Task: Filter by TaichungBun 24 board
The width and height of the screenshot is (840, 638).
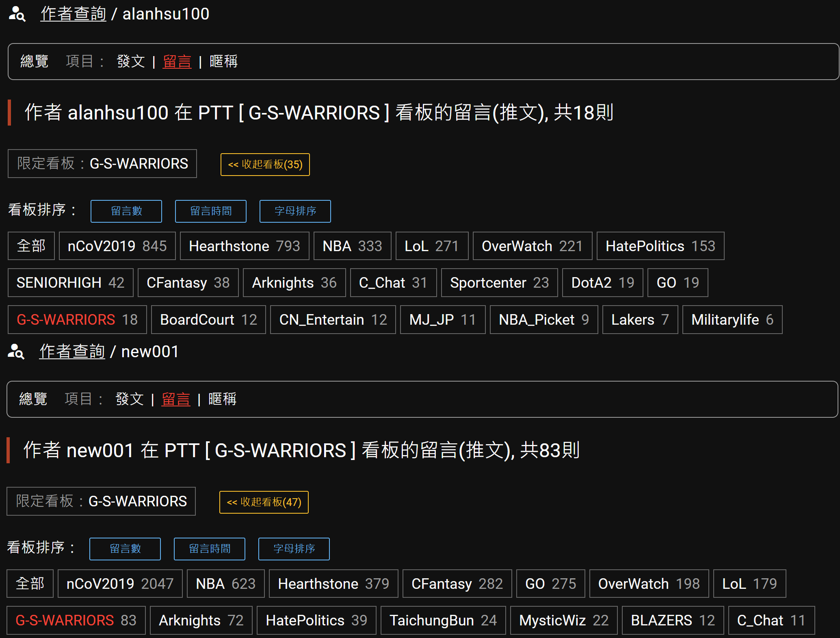Action: (x=443, y=620)
